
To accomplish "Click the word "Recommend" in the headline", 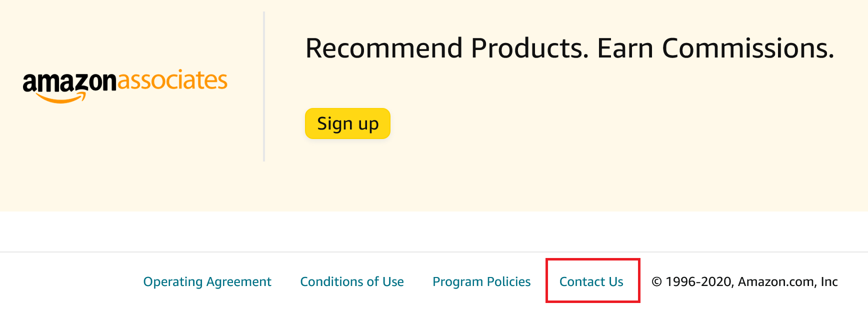I will pyautogui.click(x=384, y=48).
